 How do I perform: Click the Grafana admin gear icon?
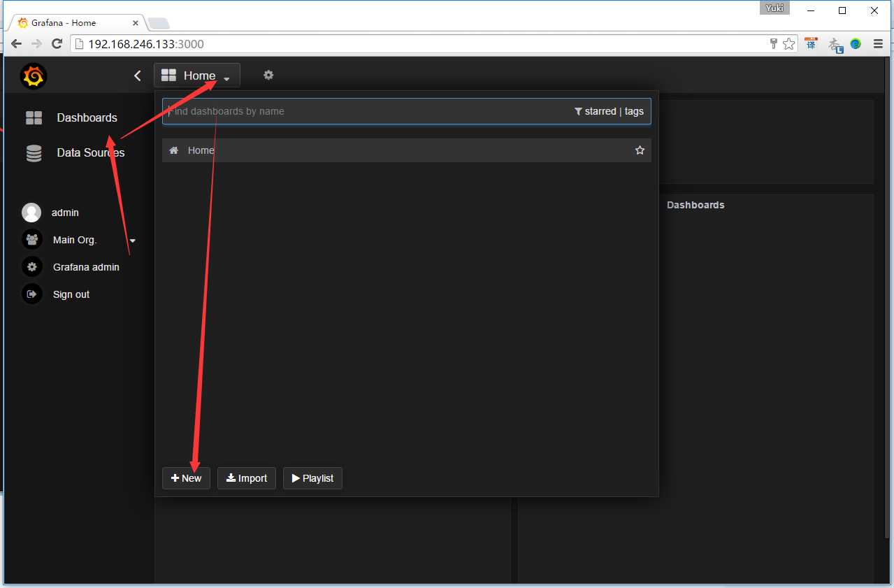click(31, 266)
